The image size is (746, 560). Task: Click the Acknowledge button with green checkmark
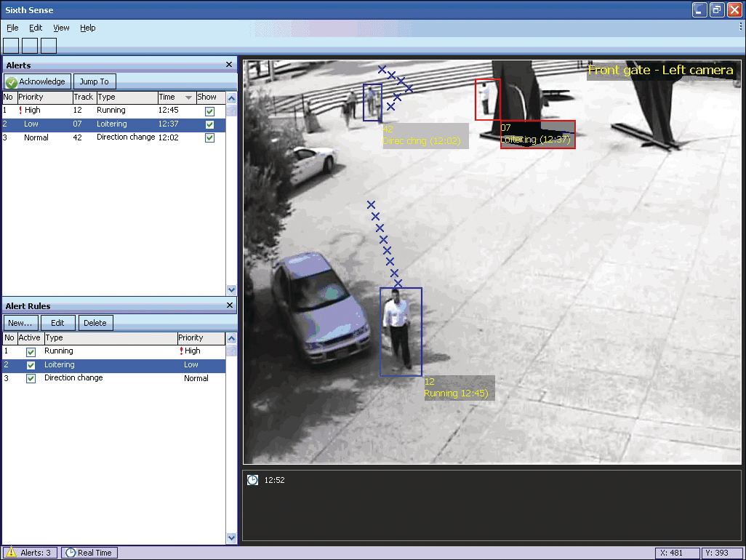tap(37, 81)
